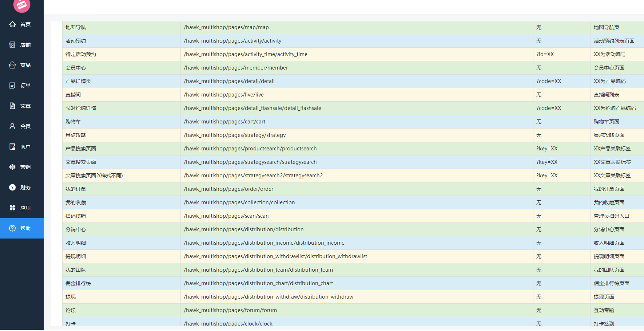Click the yen coin icon 财务

coord(12,188)
